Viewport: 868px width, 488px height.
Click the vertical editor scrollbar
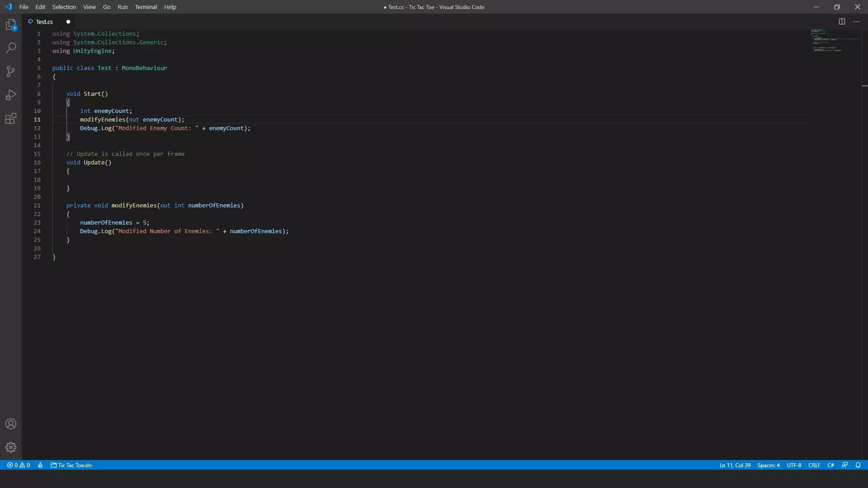tap(865, 244)
